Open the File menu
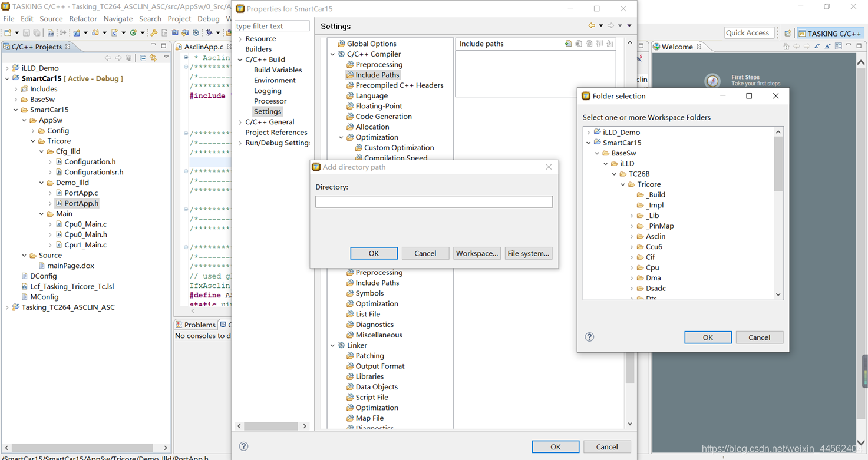 pos(9,19)
